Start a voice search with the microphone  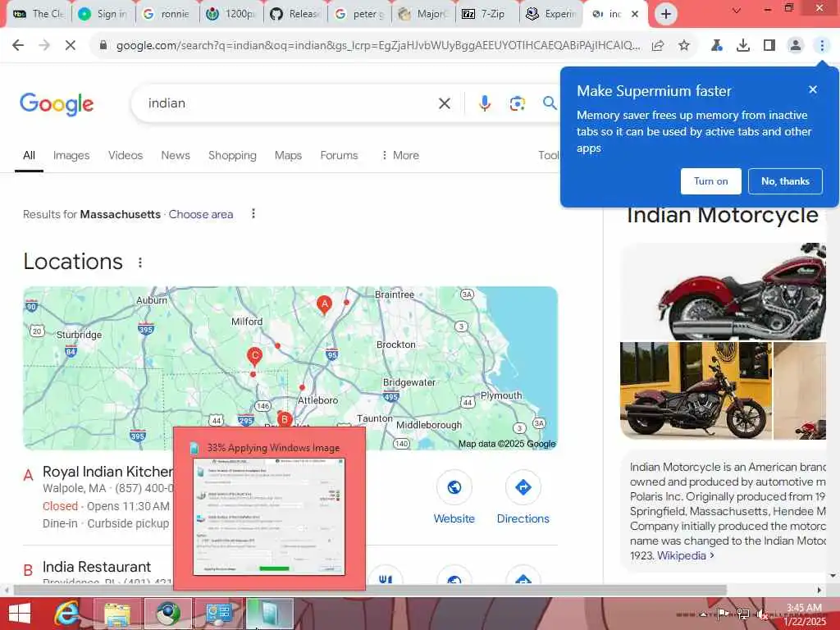click(x=485, y=103)
